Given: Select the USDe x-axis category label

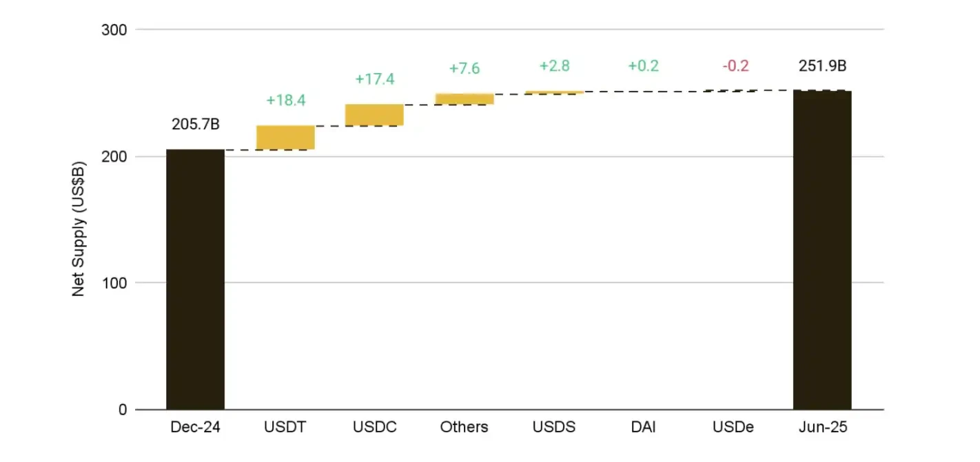Looking at the screenshot, I should point(733,427).
